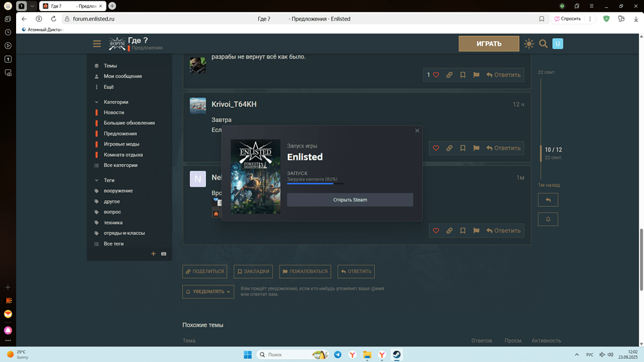Open the forum search magnifier icon

(543, 44)
